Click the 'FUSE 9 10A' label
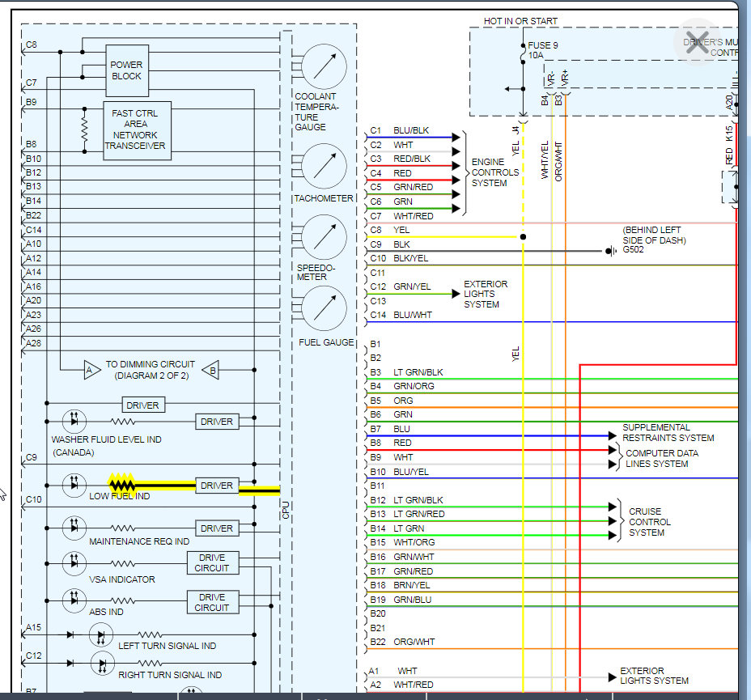 point(543,50)
